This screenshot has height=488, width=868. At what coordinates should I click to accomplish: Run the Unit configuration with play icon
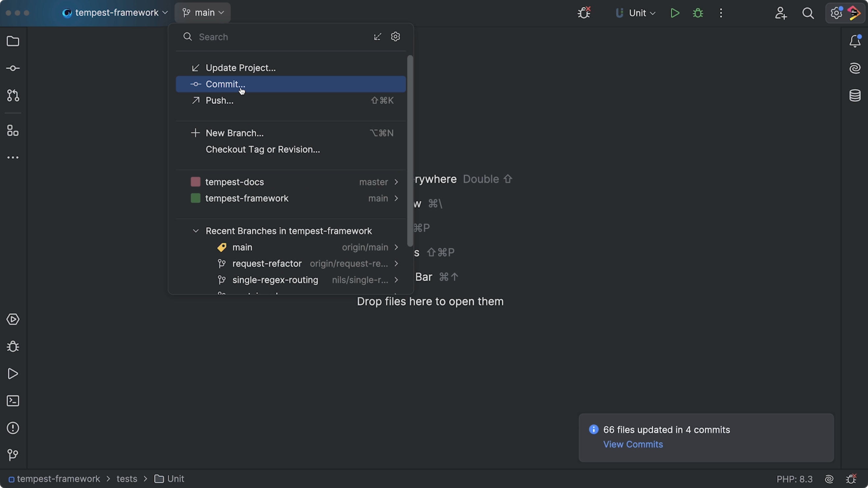(x=675, y=13)
